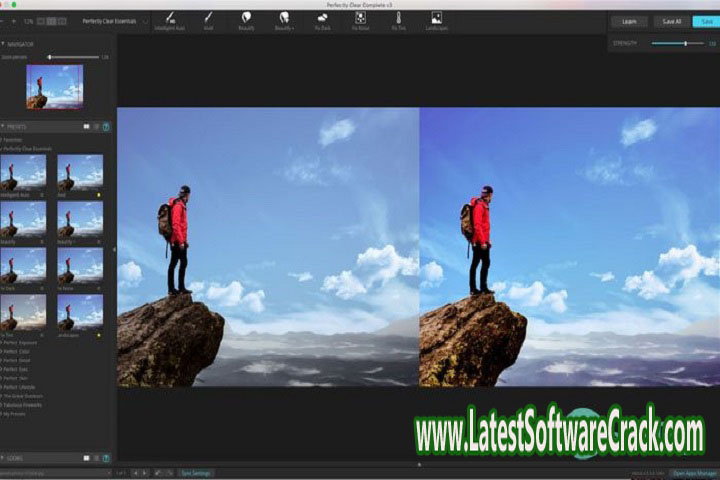This screenshot has width=720, height=480.
Task: Select the Fix Tint thermometer icon
Action: (398, 17)
